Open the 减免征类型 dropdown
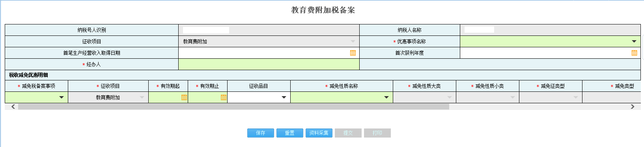The height and width of the screenshot is (147, 644). pos(576,97)
